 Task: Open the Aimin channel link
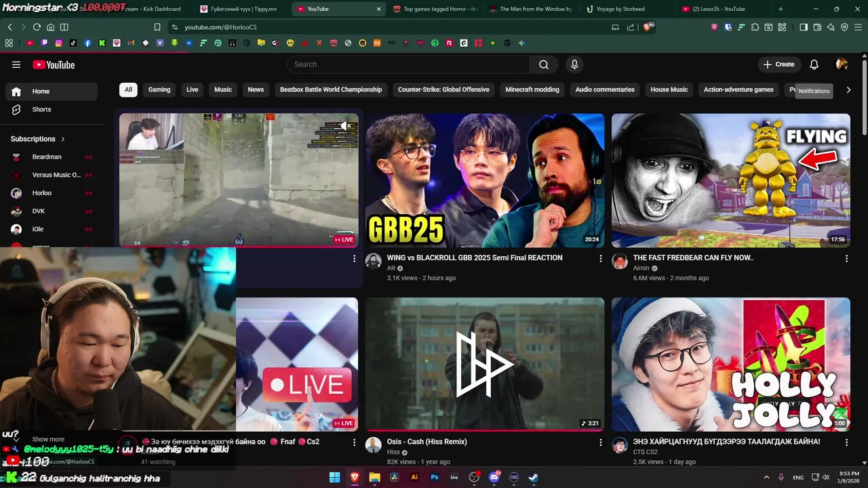642,268
